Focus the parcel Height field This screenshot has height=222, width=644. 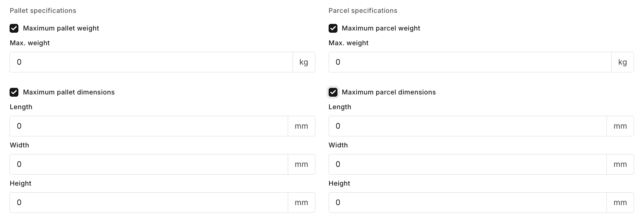pos(467,203)
